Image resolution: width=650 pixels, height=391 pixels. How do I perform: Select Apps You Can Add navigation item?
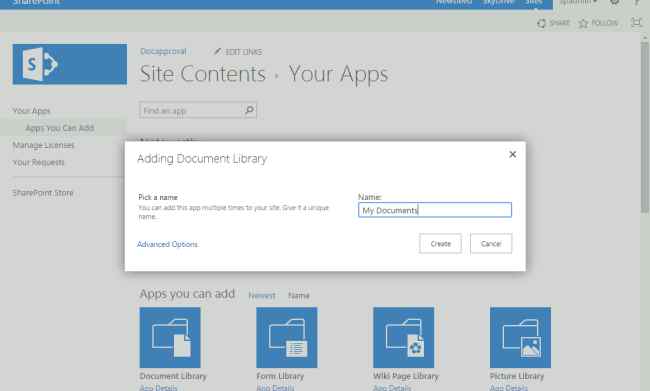click(60, 128)
